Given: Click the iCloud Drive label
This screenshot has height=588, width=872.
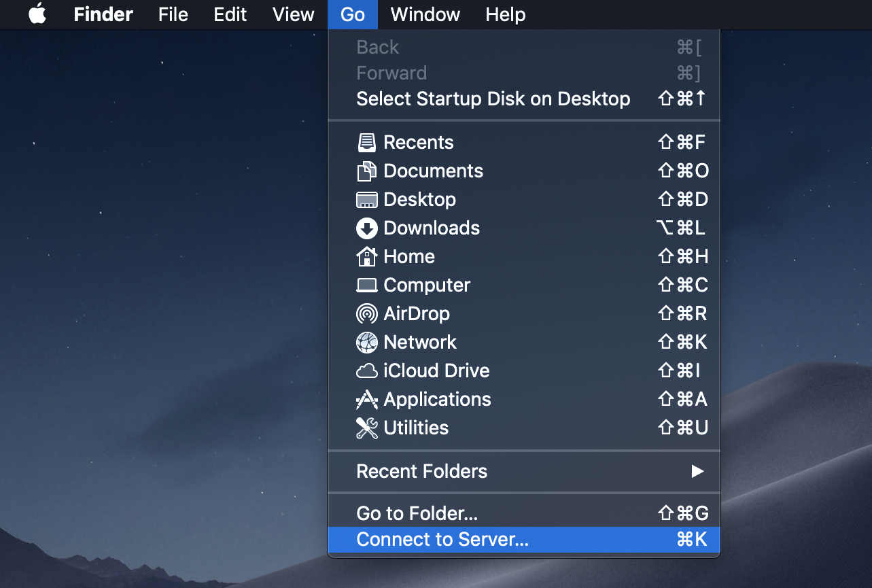Looking at the screenshot, I should click(x=436, y=370).
